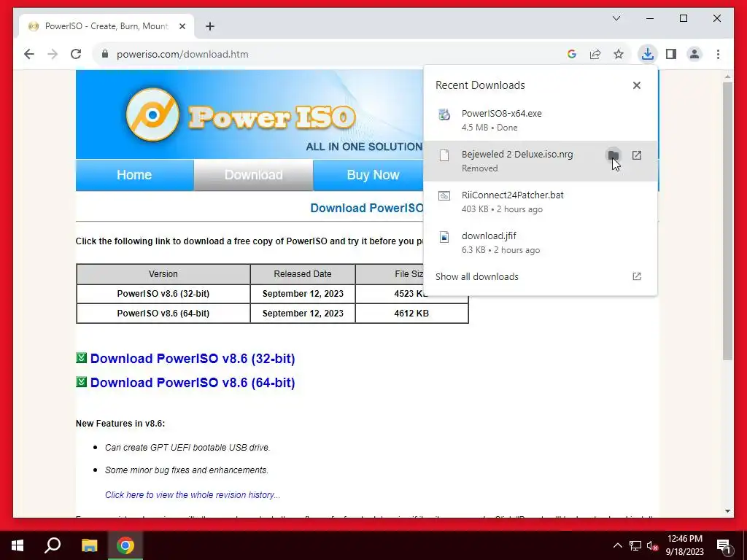
Task: Open the Chrome profile avatar menu
Action: point(694,54)
